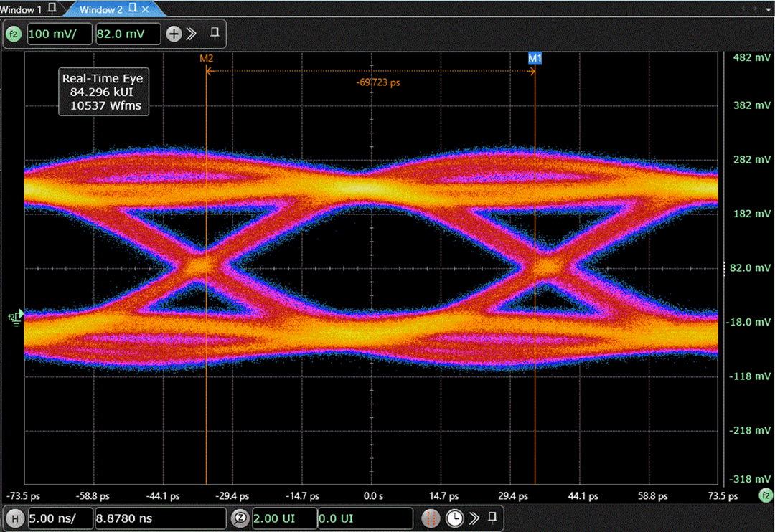775x532 pixels.
Task: Toggle the pin on Window 2 tab
Action: [134, 9]
